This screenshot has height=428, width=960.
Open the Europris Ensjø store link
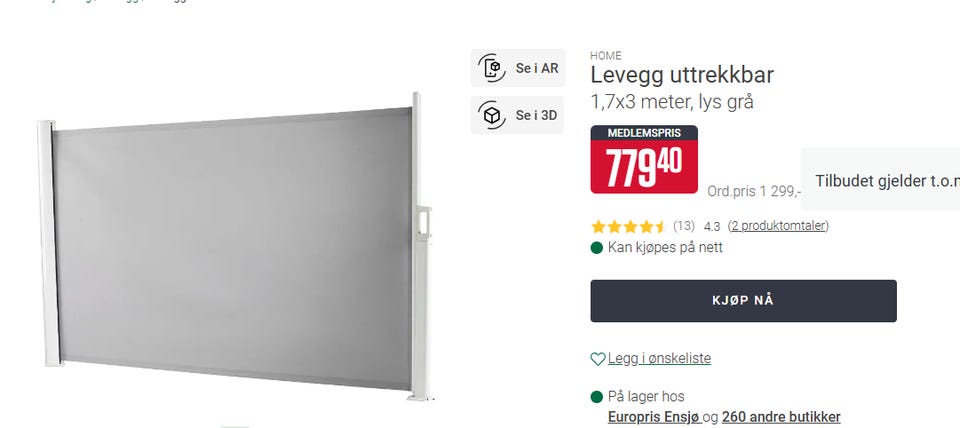click(x=654, y=417)
